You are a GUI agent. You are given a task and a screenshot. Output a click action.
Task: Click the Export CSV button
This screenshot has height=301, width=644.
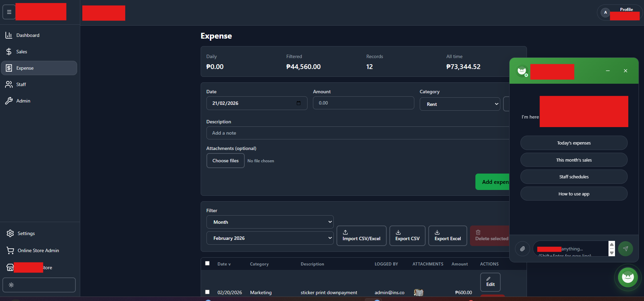pos(407,236)
